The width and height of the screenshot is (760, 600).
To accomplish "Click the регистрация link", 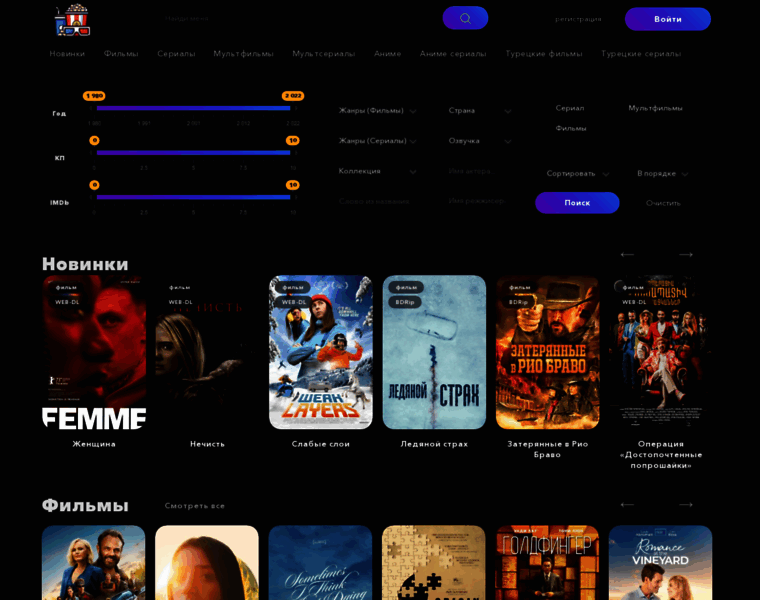I will click(578, 19).
